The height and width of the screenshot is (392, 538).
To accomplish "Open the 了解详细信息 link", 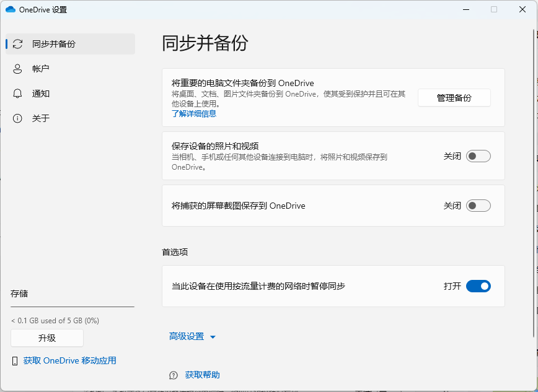I will [194, 114].
